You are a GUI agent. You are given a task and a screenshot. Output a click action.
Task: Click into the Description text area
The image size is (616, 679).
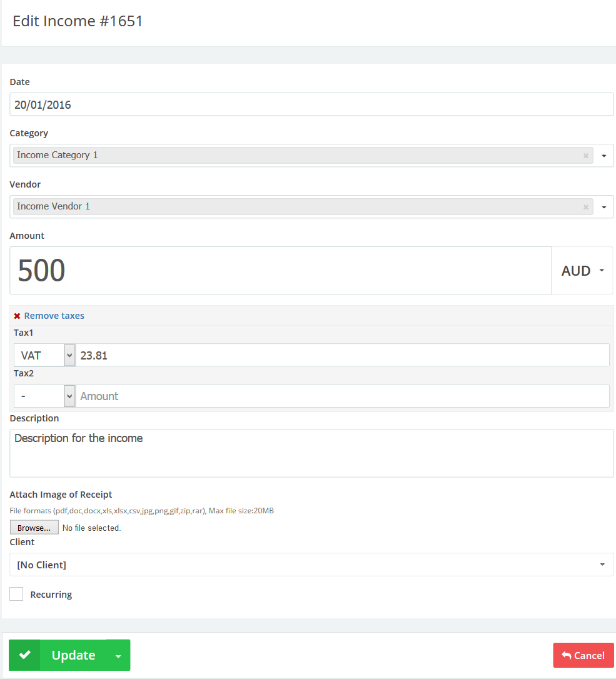(x=311, y=453)
